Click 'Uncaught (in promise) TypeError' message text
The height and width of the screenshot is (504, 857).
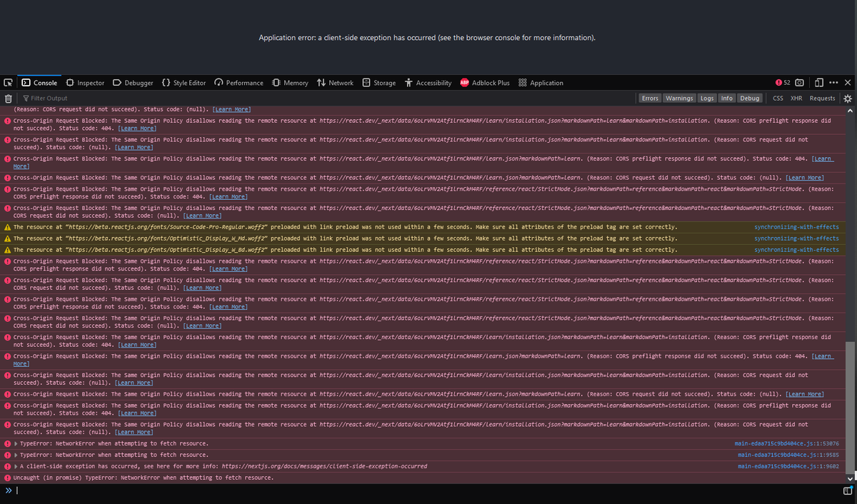point(143,478)
